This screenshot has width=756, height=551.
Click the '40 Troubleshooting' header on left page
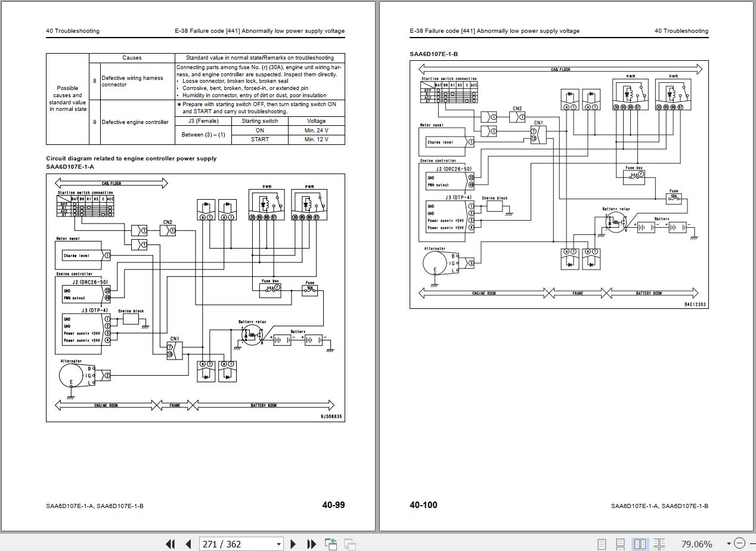click(73, 31)
